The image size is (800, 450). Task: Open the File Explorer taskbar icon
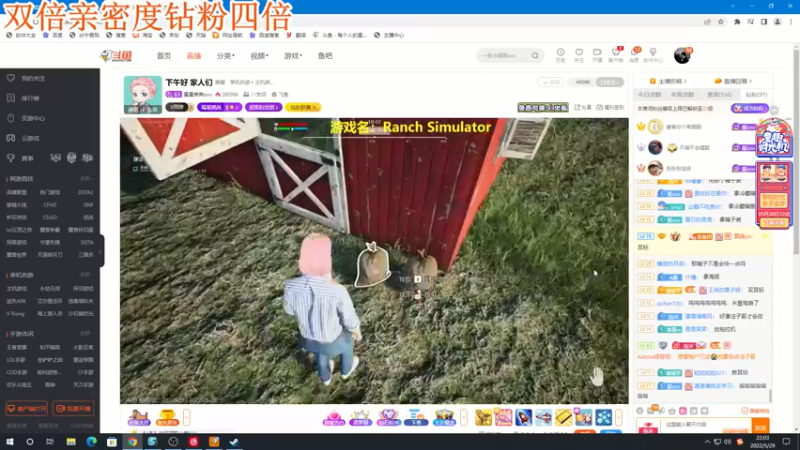[71, 442]
